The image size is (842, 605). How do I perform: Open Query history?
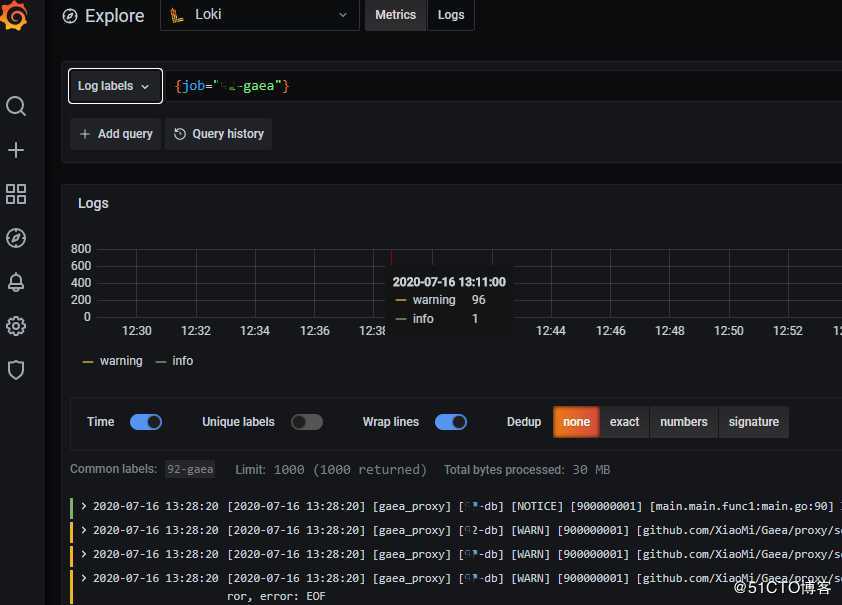219,134
